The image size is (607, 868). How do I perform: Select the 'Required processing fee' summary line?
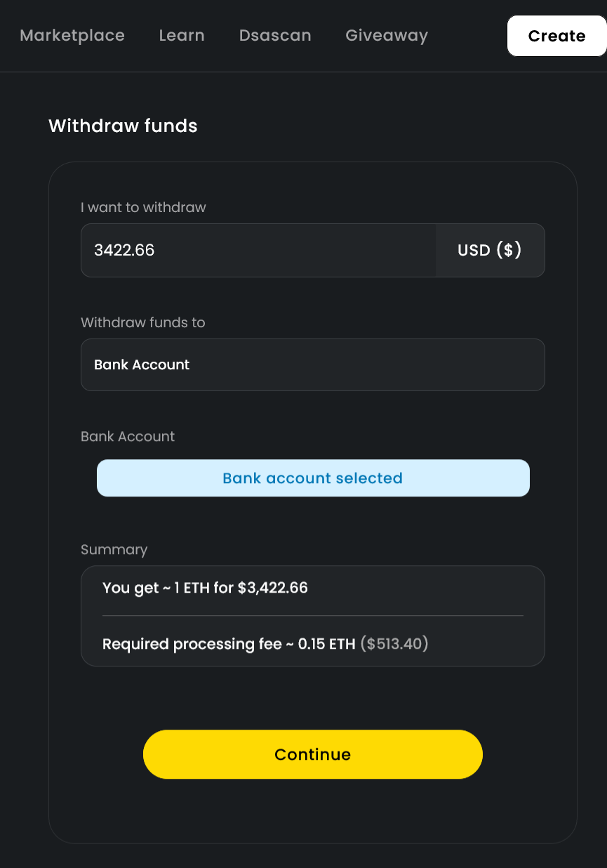click(x=265, y=644)
